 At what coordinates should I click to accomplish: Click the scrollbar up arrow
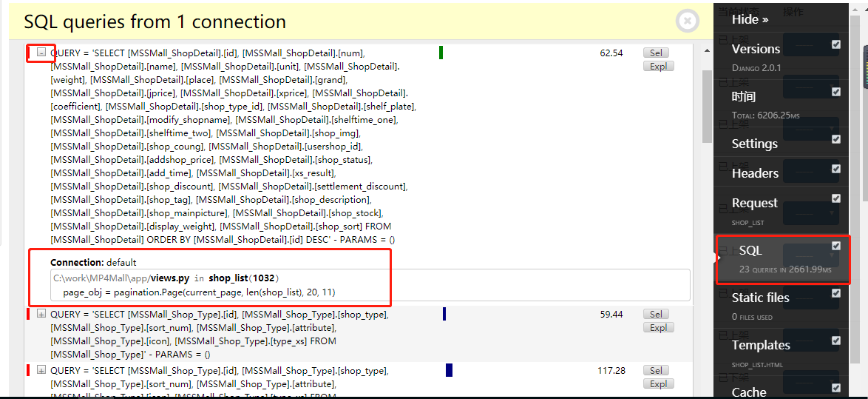tap(707, 50)
